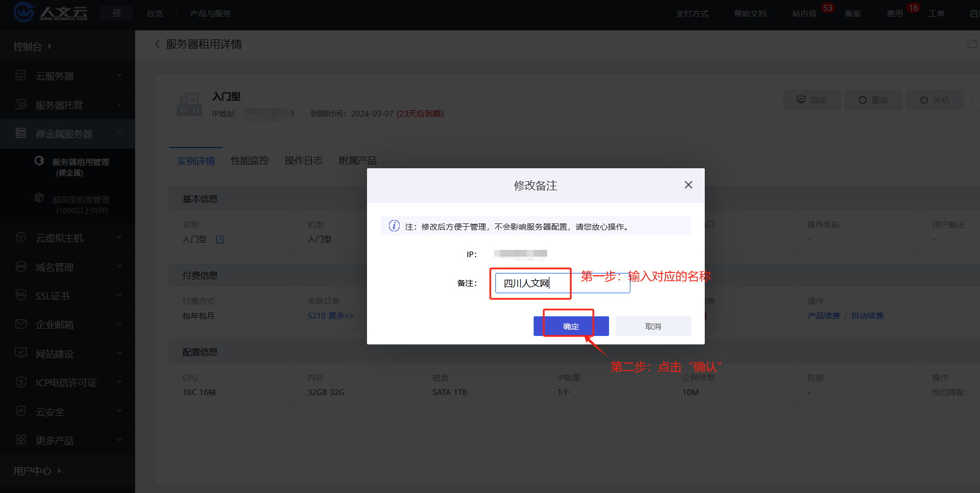Click the 预约降配 link

(x=948, y=392)
